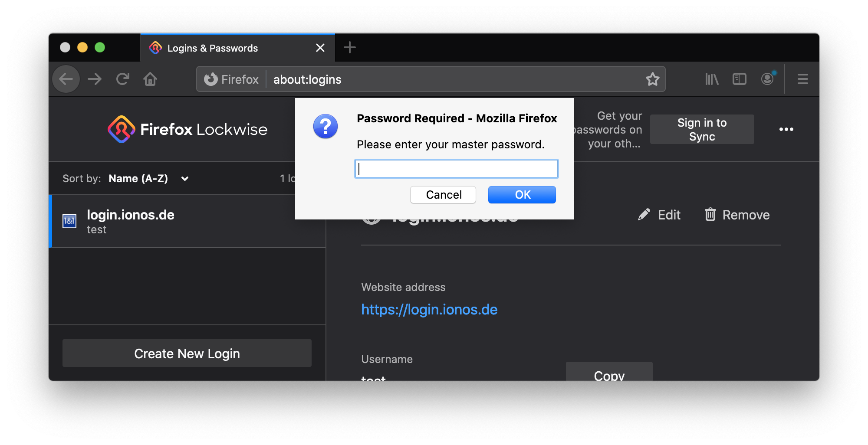Viewport: 868px width, 445px height.
Task: Edit the login.ionos.de login
Action: (659, 215)
